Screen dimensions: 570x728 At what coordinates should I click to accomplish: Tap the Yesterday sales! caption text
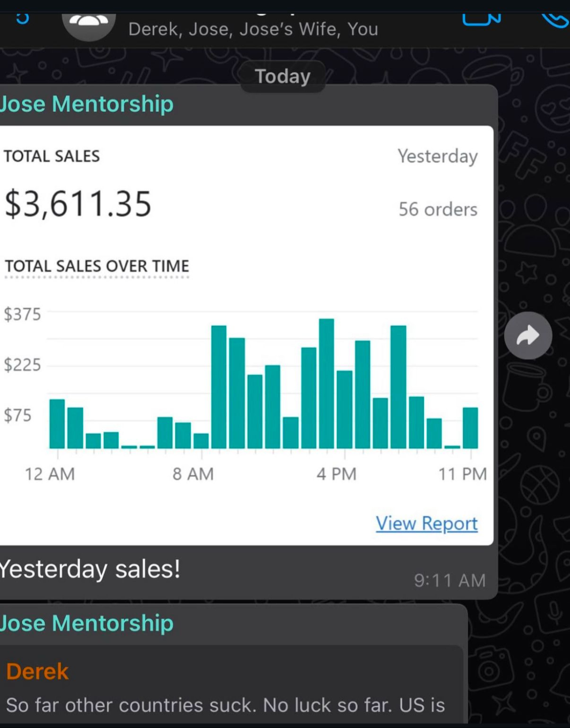[90, 569]
